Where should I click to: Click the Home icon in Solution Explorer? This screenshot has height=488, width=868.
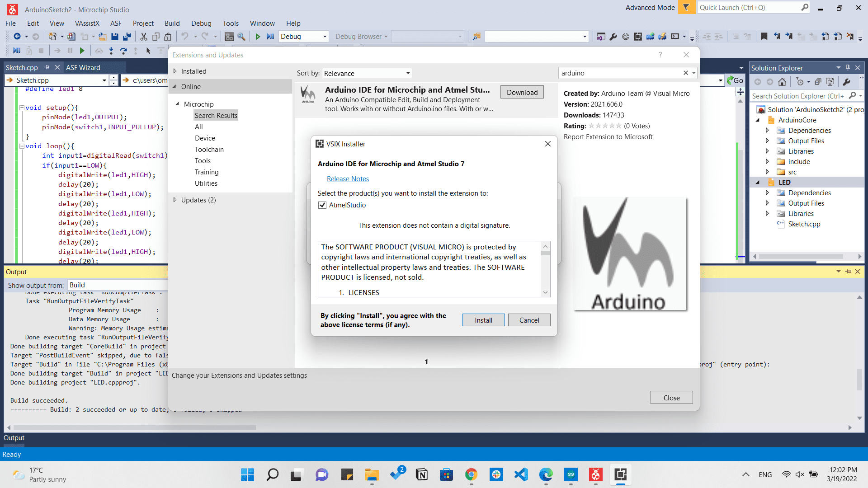click(782, 82)
